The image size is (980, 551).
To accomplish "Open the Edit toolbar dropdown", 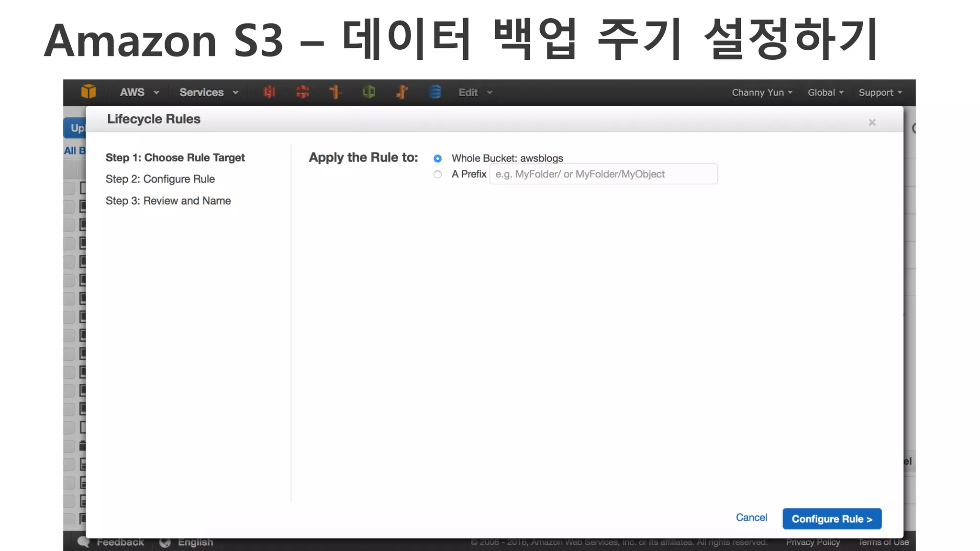I will coord(475,92).
